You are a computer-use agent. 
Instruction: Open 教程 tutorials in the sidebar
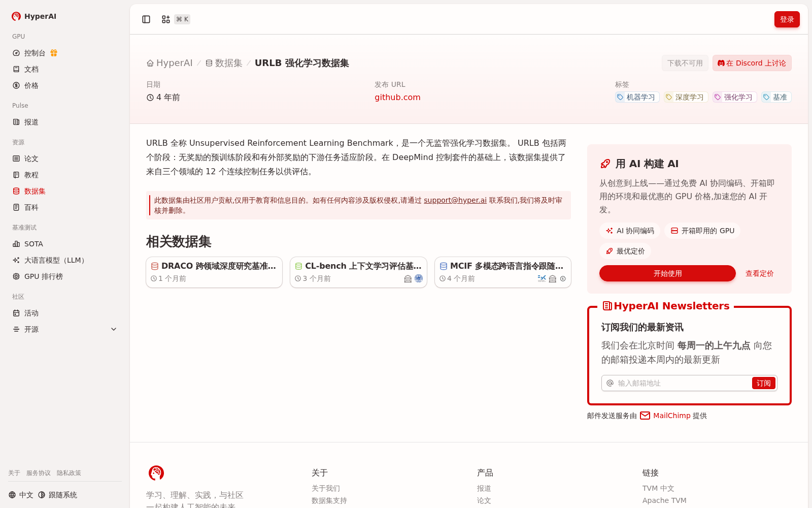point(65,175)
